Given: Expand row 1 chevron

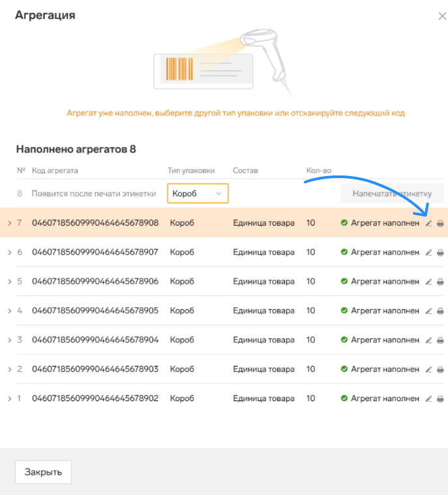Looking at the screenshot, I should tap(10, 398).
